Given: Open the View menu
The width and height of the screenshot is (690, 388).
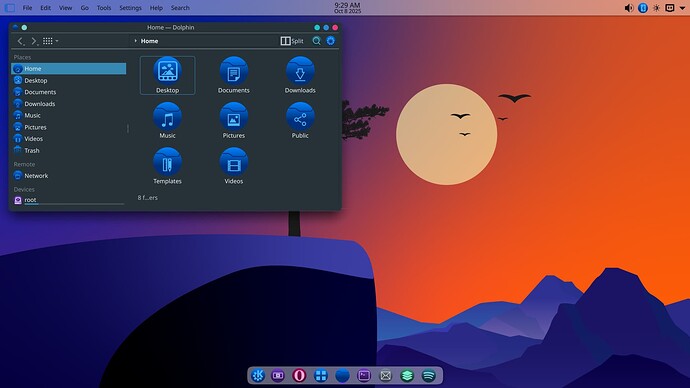Looking at the screenshot, I should pos(66,7).
